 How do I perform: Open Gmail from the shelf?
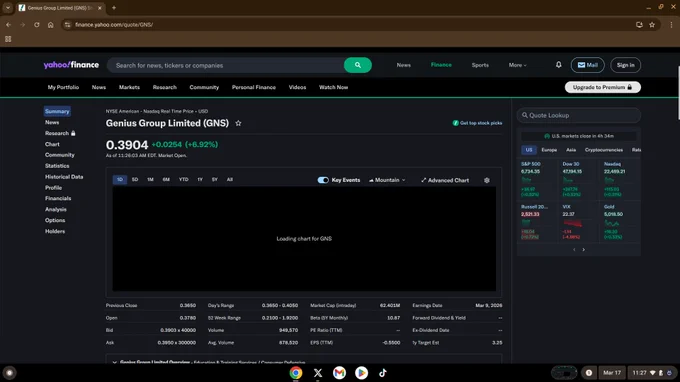click(x=340, y=372)
